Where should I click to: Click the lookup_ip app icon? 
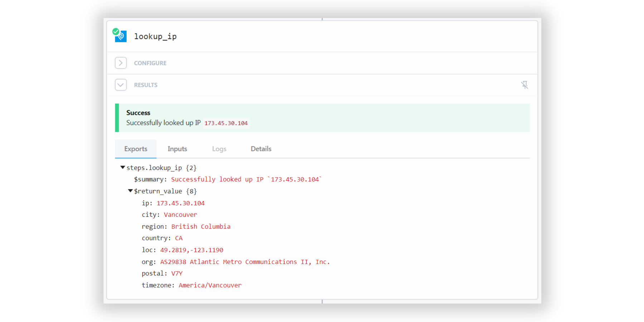point(120,35)
